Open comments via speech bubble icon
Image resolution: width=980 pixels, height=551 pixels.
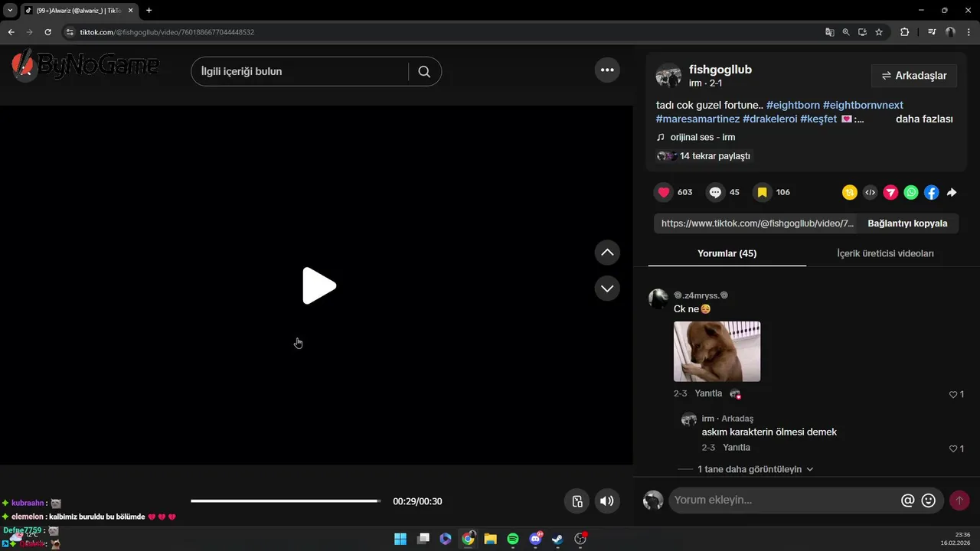point(715,192)
